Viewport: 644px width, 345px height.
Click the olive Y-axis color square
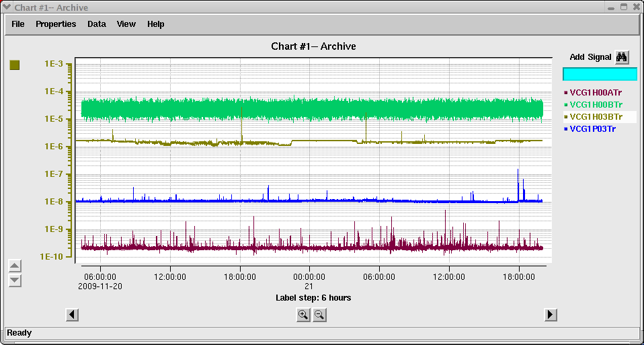click(x=15, y=65)
